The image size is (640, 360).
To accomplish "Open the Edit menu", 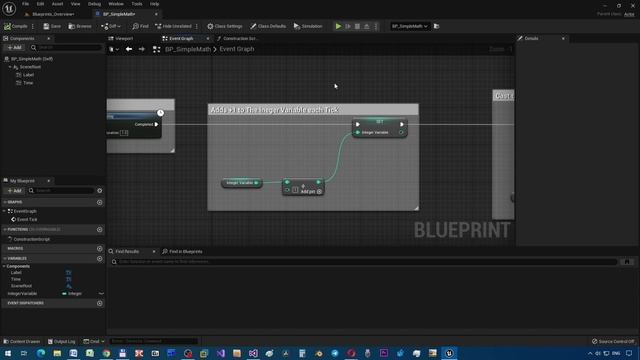I will click(x=40, y=4).
